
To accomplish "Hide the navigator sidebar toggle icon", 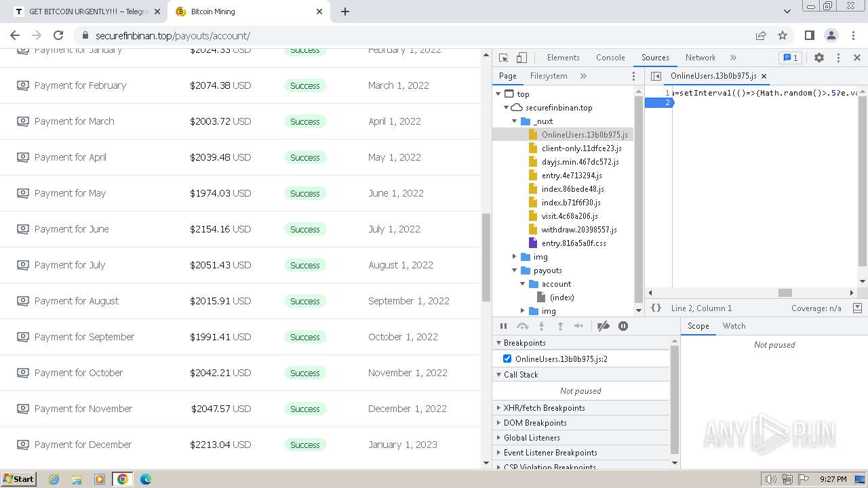I will coord(656,76).
